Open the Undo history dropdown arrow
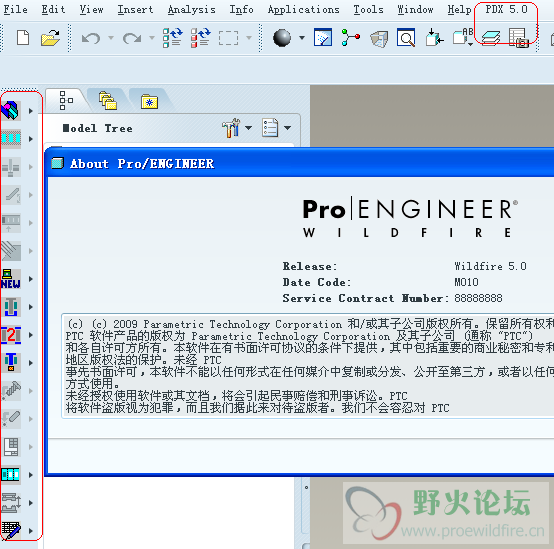 point(111,37)
